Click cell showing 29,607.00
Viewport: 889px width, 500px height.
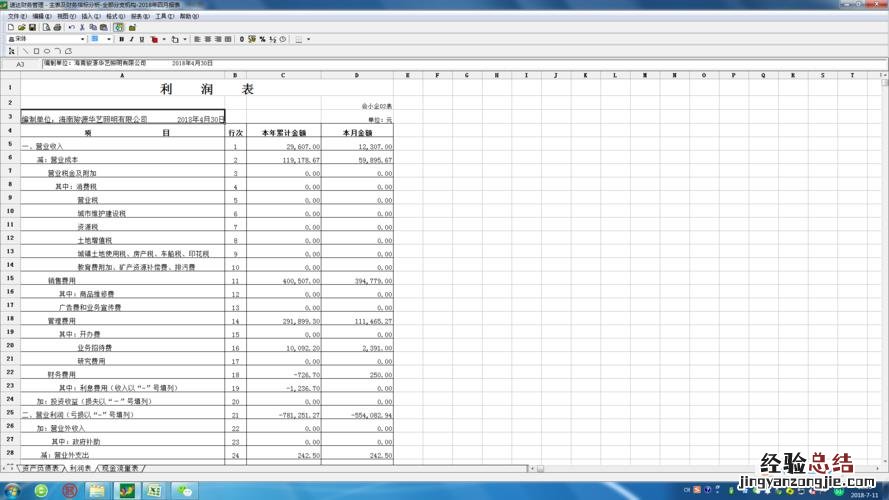283,146
